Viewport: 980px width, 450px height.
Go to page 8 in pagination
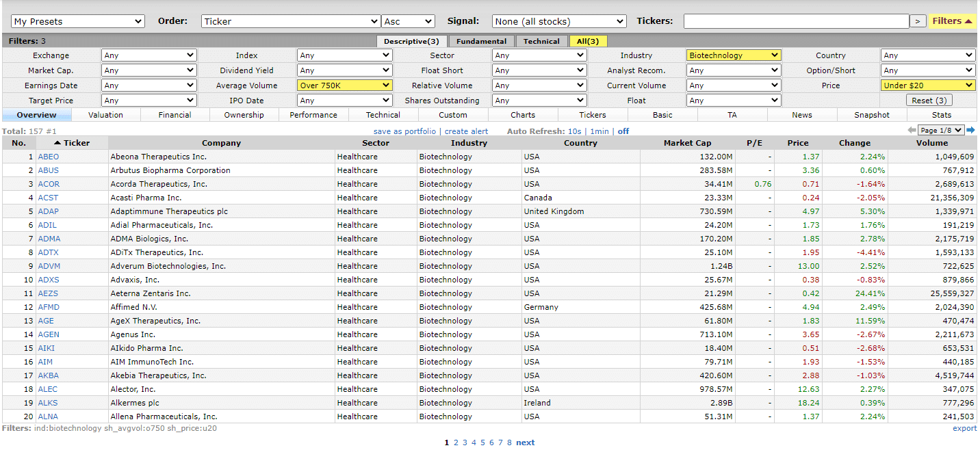(509, 442)
